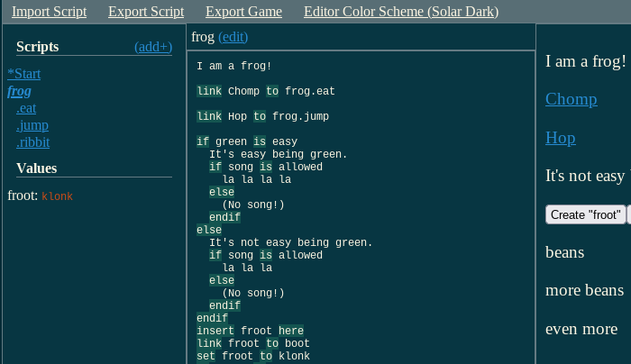
Task: Click 'link froot to boot' code line
Action: 253,343
